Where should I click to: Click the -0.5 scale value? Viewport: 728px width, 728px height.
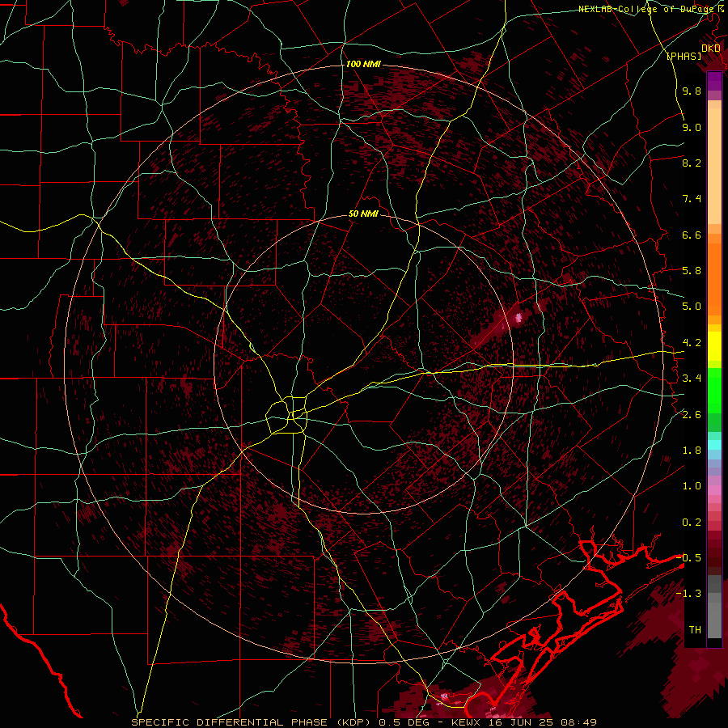689,557
